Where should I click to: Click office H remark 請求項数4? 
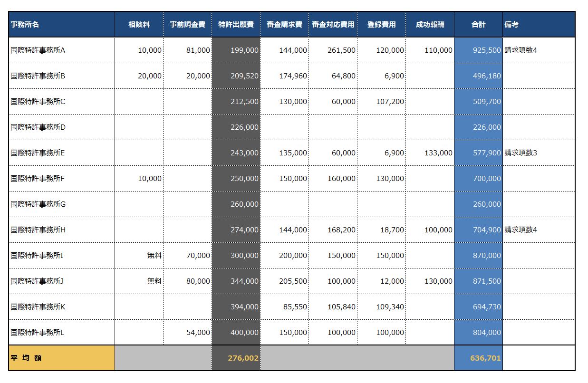tap(539, 230)
